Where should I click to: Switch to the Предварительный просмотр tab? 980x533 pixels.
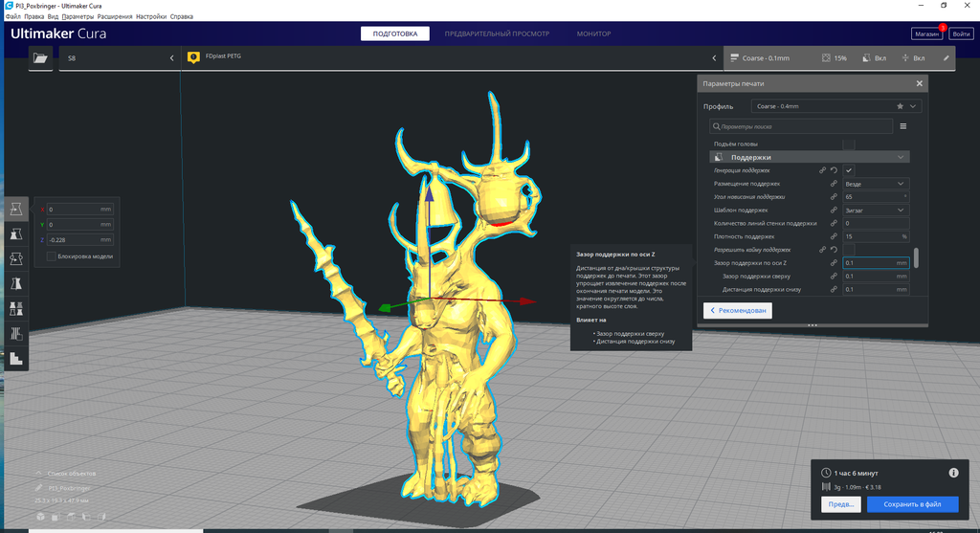point(497,33)
